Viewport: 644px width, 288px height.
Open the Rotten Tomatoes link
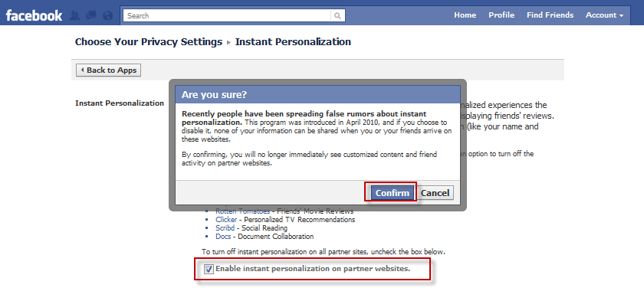243,211
